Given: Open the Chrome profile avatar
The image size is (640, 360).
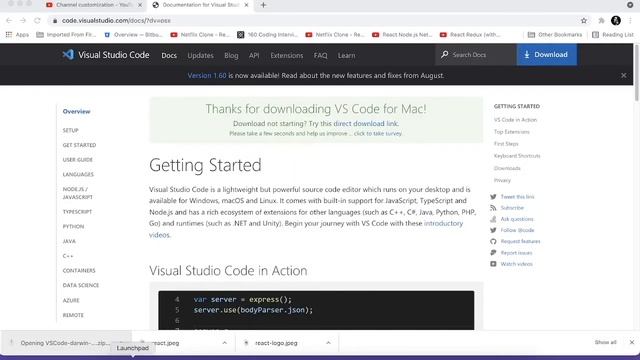Looking at the screenshot, I should (x=616, y=20).
